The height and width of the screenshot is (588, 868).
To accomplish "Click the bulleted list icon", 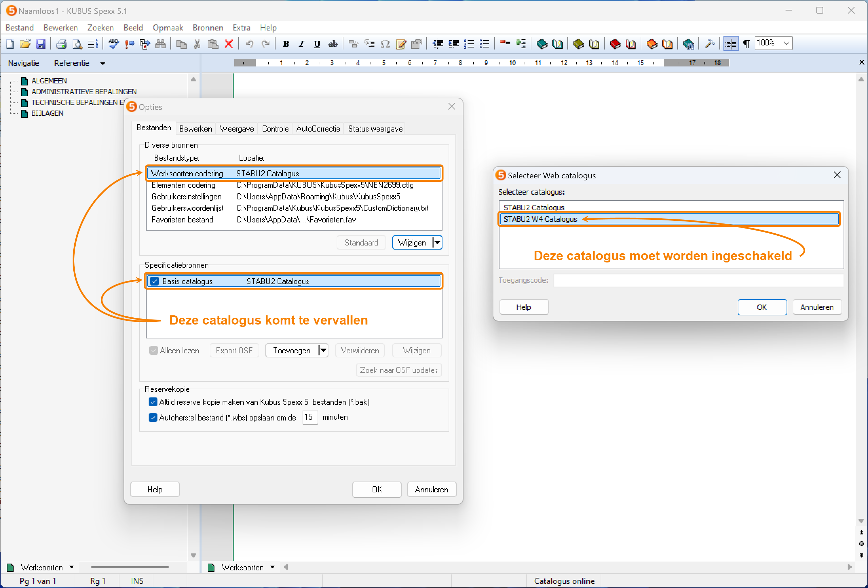I will (x=485, y=44).
